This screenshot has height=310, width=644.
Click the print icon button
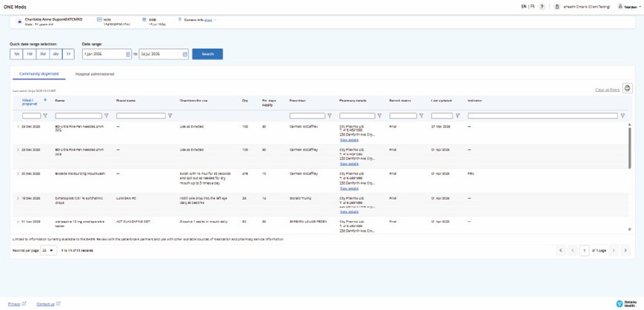point(627,88)
